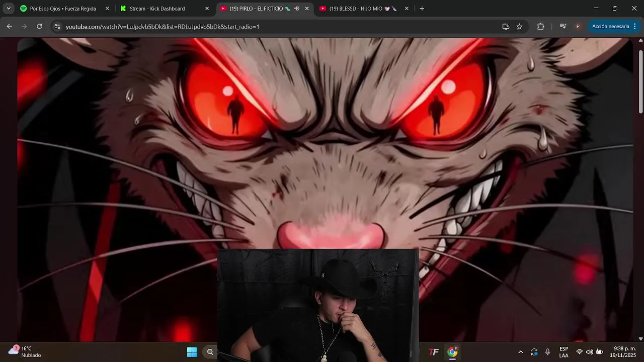The height and width of the screenshot is (362, 644).
Task: Open the Extensions puzzle menu
Action: 541,27
